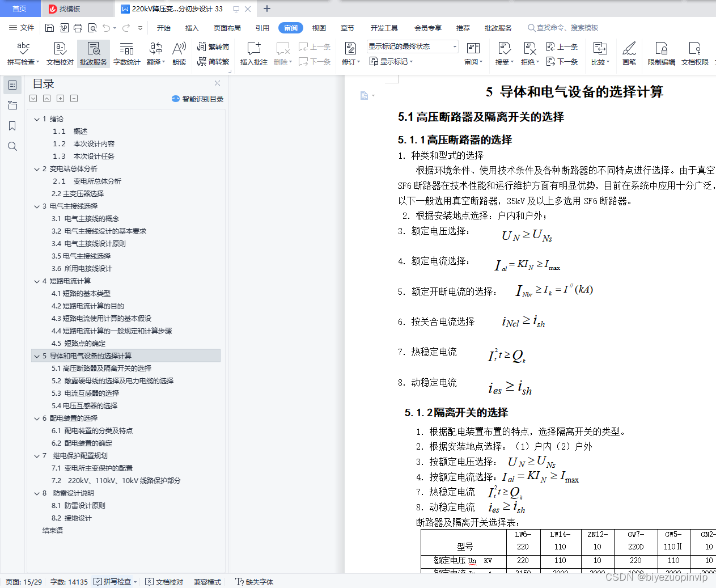Undo the last action
The height and width of the screenshot is (588, 716).
point(107,28)
